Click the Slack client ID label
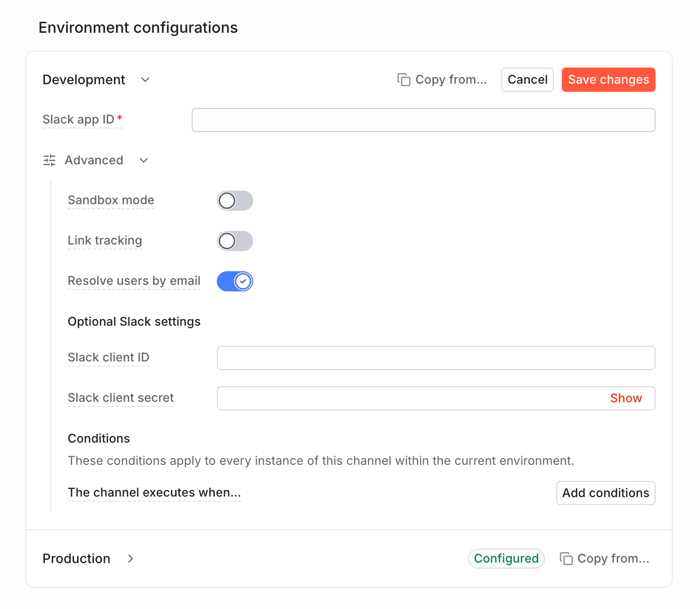Image resolution: width=700 pixels, height=609 pixels. pyautogui.click(x=109, y=358)
